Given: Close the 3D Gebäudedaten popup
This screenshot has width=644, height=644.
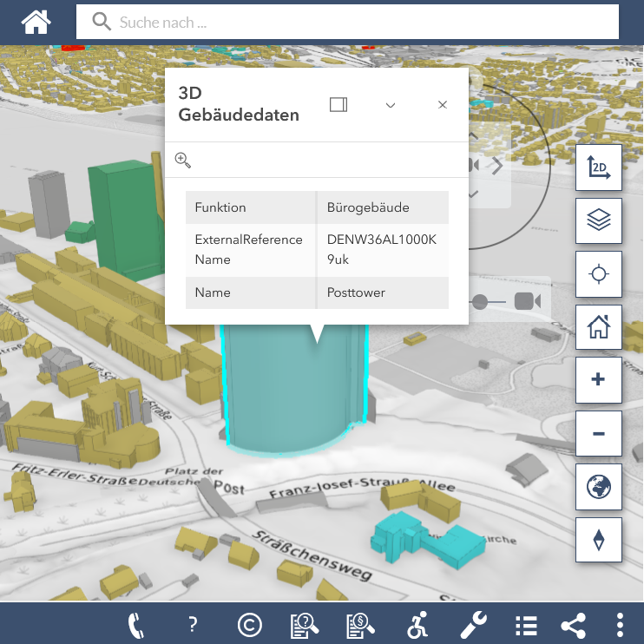Looking at the screenshot, I should 443,105.
